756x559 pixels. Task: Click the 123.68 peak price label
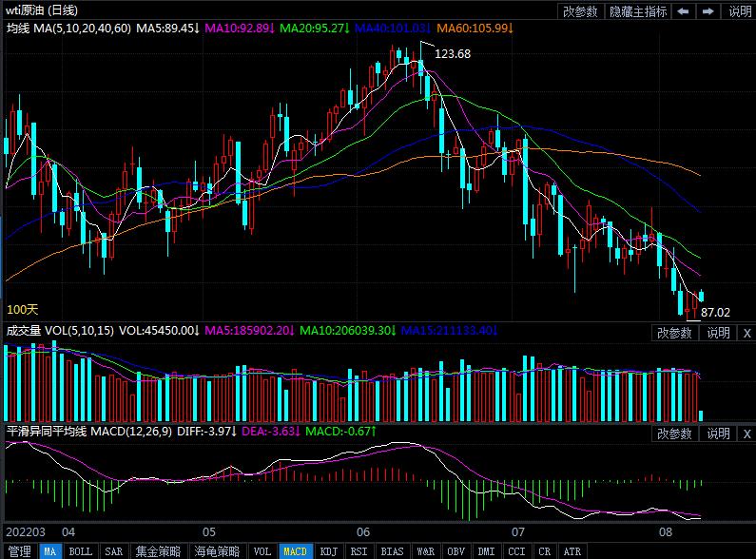(453, 54)
